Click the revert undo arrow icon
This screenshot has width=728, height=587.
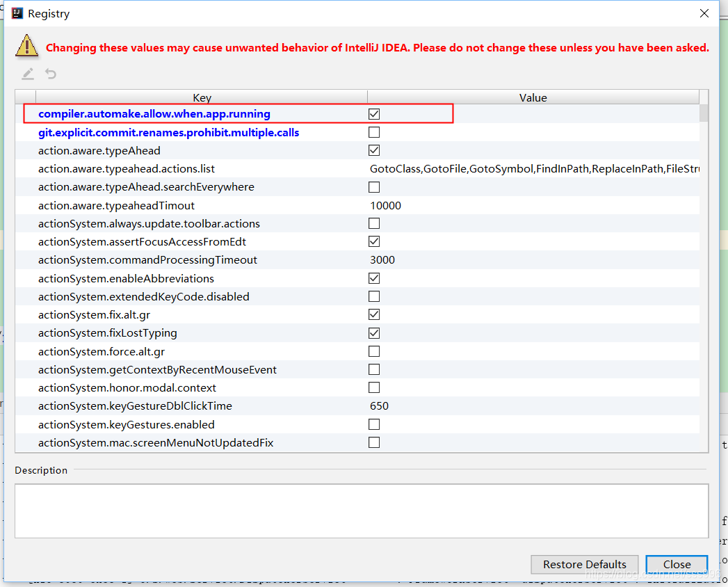coord(51,74)
